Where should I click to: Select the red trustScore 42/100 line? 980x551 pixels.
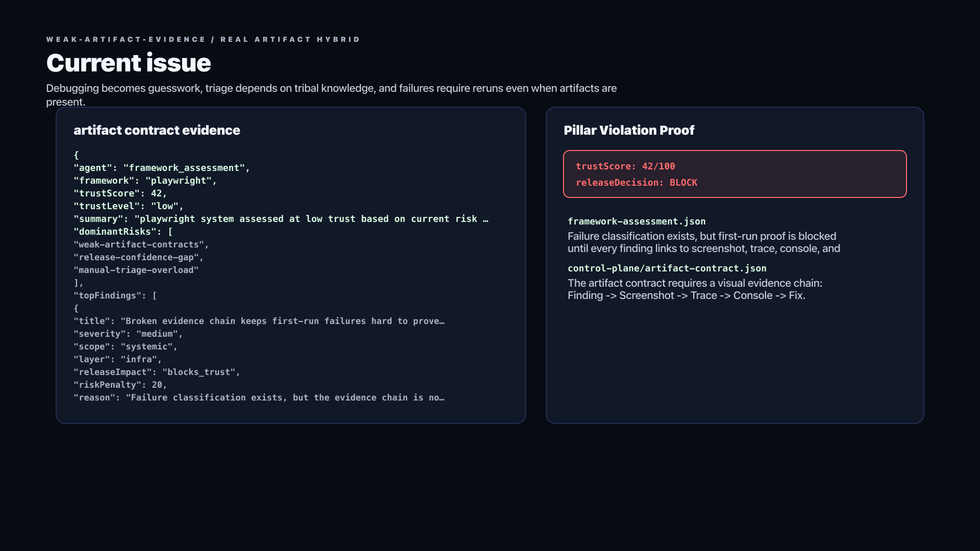click(x=625, y=166)
